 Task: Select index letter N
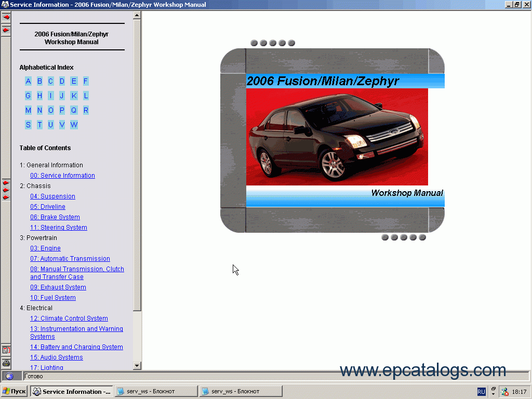click(x=39, y=110)
